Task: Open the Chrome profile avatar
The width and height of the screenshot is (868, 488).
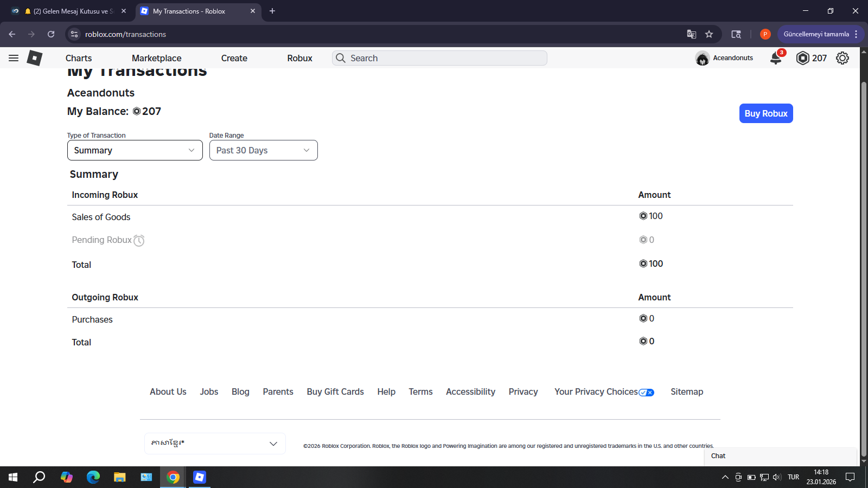Action: [765, 34]
